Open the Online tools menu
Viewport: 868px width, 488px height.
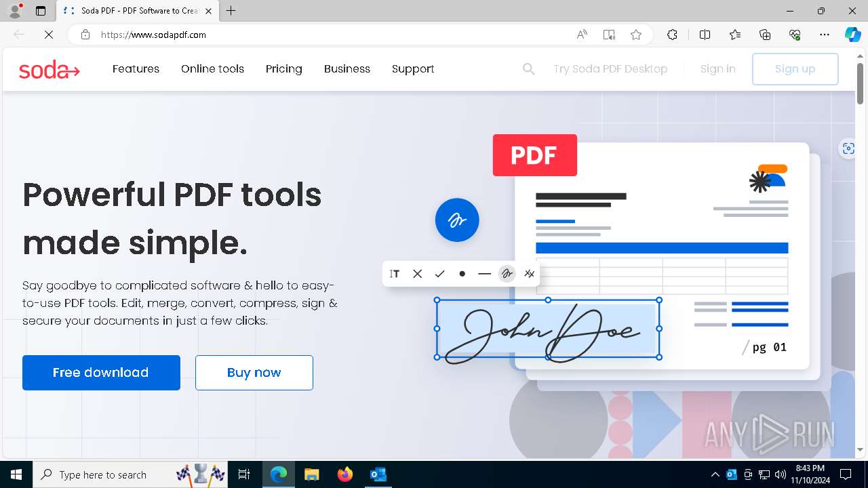click(x=212, y=69)
